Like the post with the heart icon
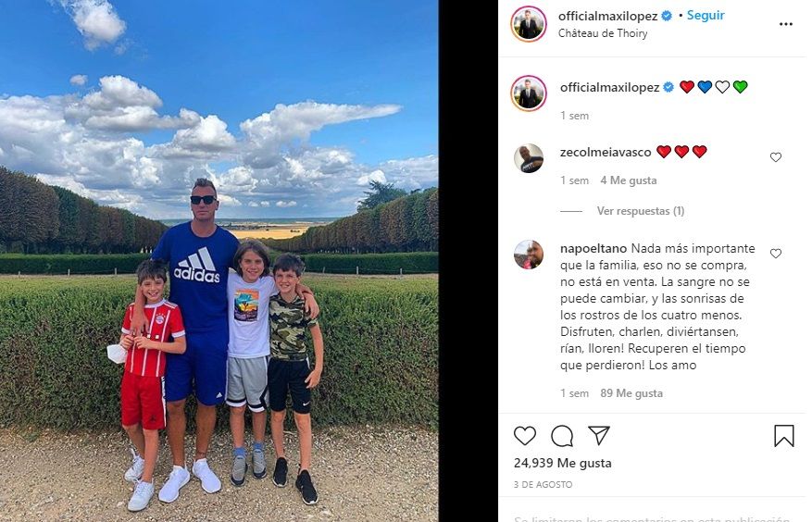Viewport: 812px width, 522px height. [525, 436]
